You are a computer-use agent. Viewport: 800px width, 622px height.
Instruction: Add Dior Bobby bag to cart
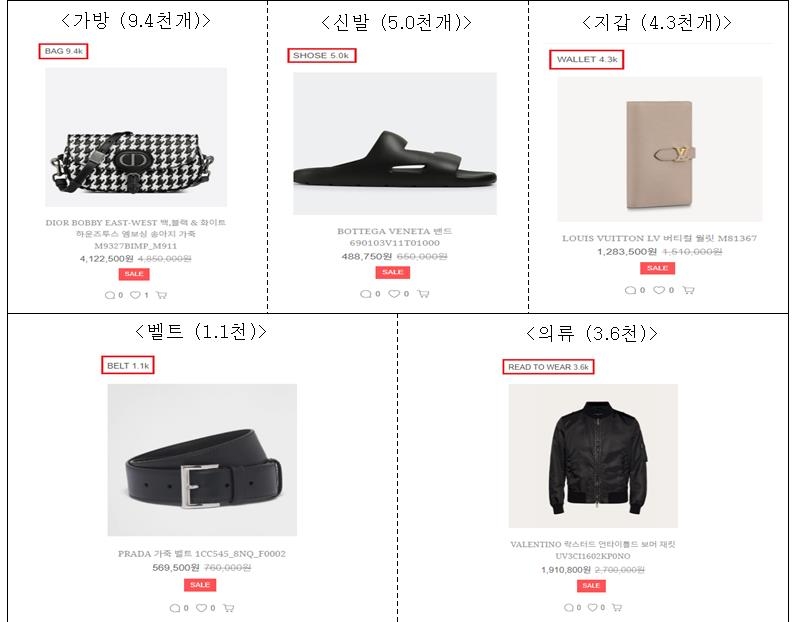click(162, 295)
